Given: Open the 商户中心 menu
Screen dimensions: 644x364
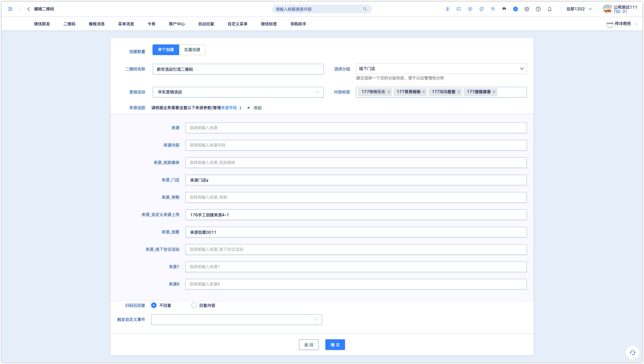Looking at the screenshot, I should (x=177, y=24).
